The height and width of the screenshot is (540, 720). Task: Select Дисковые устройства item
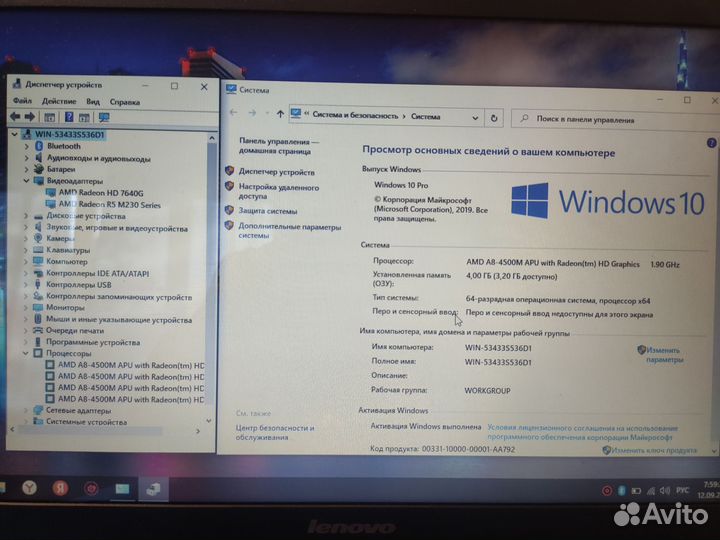click(x=85, y=216)
